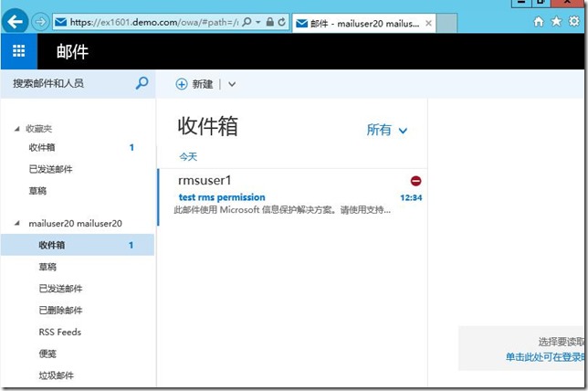Screen dimensions: 588x391
Task: Click the browser forward arrow button
Action: click(x=40, y=22)
